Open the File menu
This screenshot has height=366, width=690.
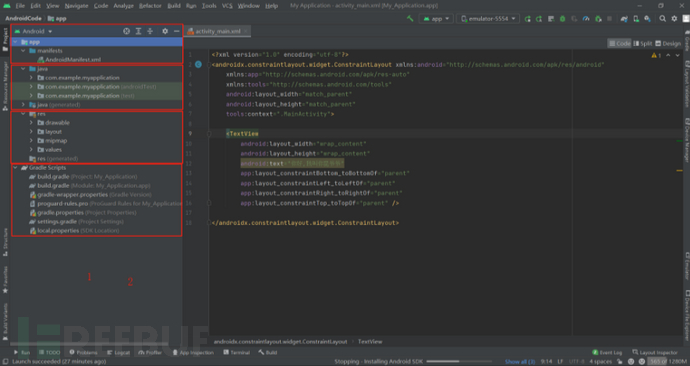[20, 6]
